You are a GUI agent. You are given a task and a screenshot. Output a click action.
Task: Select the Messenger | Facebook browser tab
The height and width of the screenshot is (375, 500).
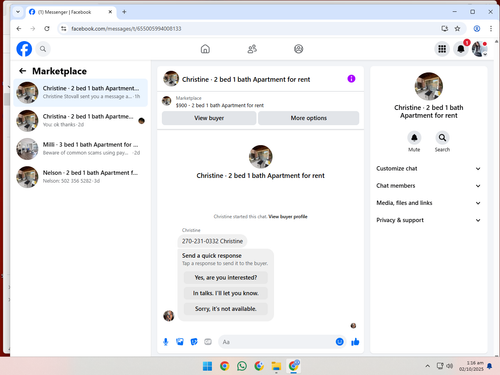pyautogui.click(x=70, y=12)
